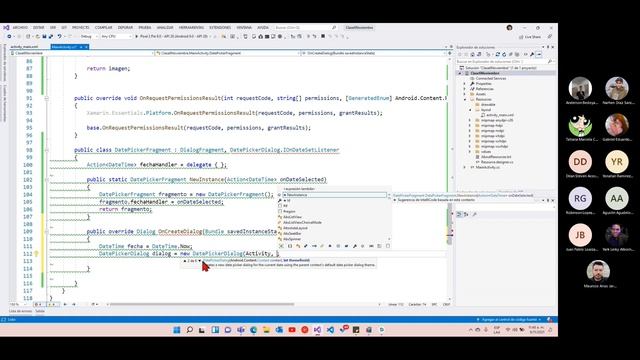Open the ARCHIVO menu

tap(20, 27)
